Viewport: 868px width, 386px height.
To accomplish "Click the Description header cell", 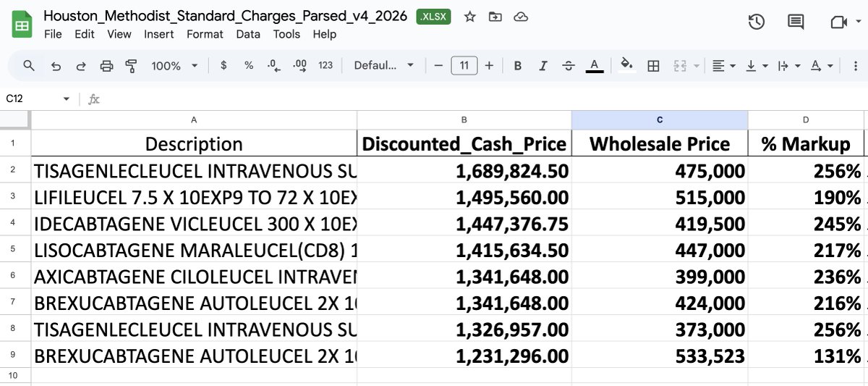I will coord(194,143).
